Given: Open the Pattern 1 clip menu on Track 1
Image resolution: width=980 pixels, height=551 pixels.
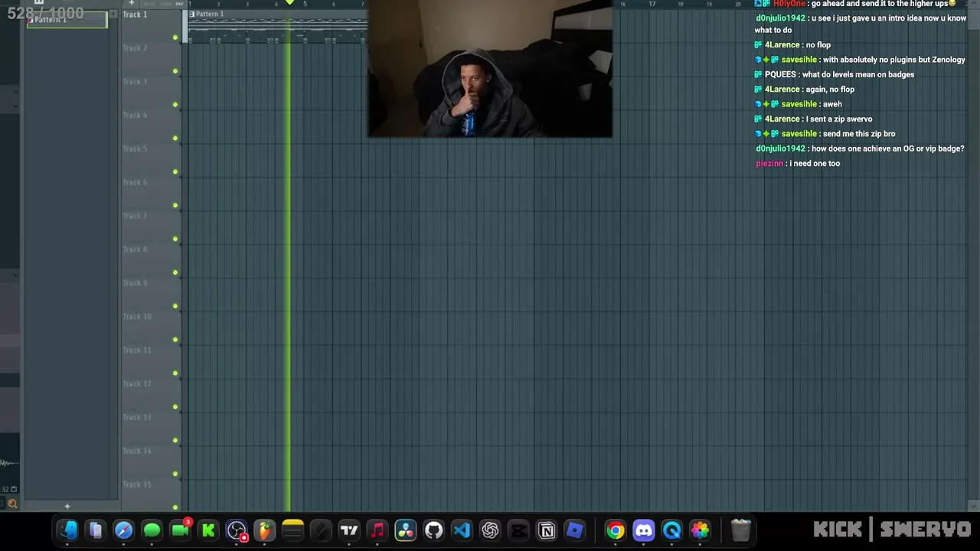Looking at the screenshot, I should click(192, 14).
